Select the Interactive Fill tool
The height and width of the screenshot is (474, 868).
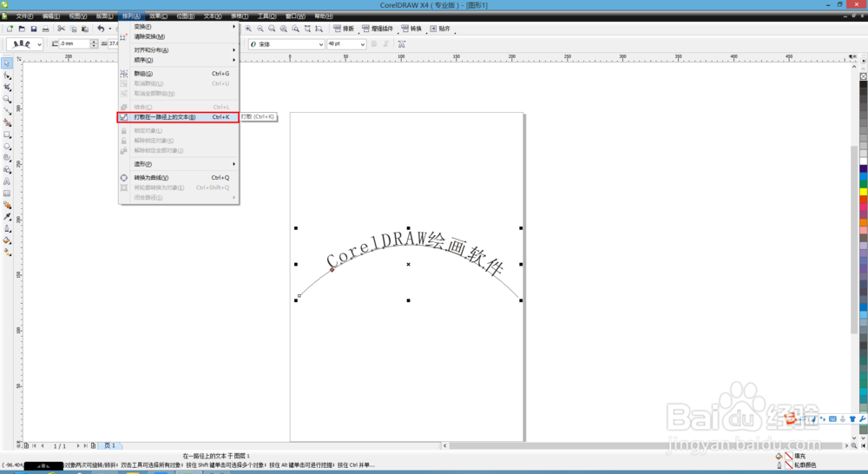tap(7, 252)
